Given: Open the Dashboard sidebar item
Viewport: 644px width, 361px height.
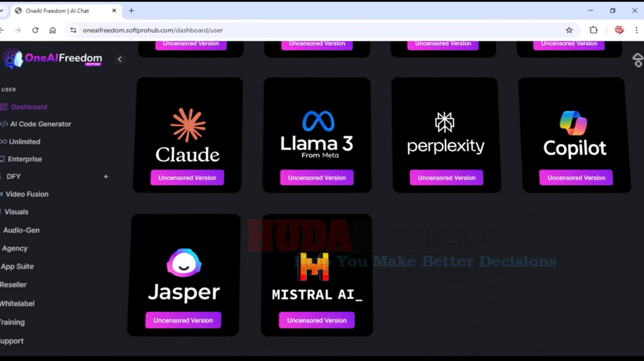Looking at the screenshot, I should [x=29, y=107].
